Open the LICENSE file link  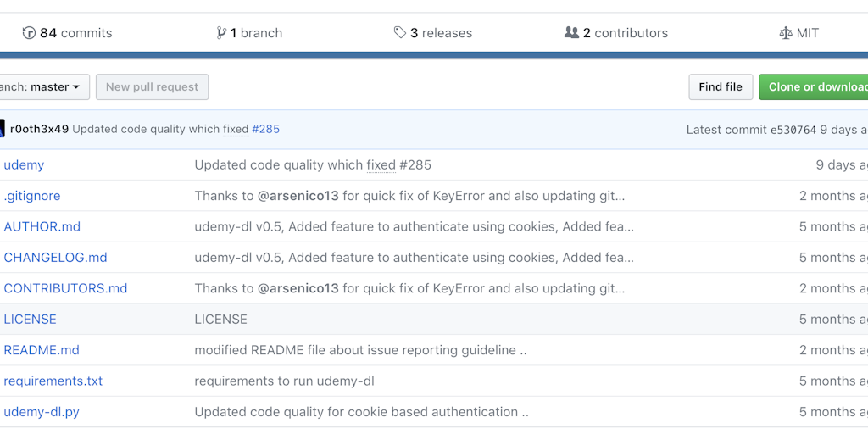pos(30,320)
